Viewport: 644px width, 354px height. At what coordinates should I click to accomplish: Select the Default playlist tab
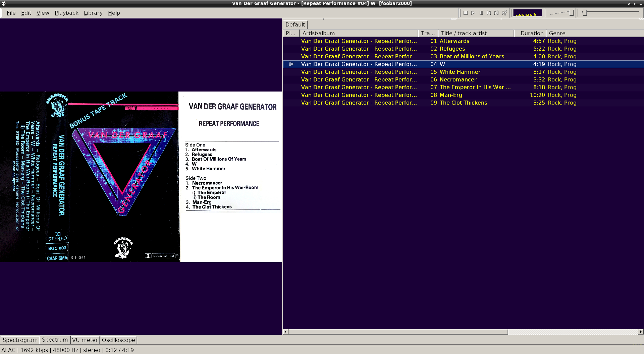click(295, 24)
